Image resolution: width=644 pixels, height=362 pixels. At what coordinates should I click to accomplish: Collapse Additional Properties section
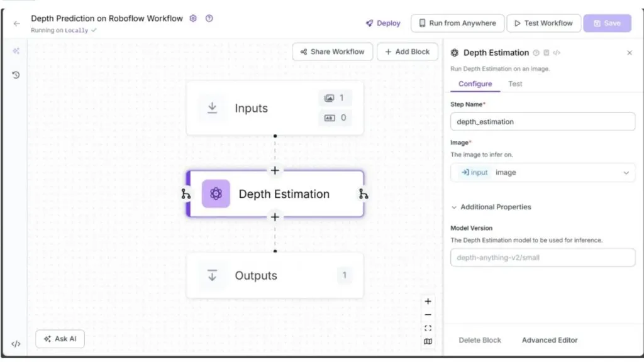(491, 207)
